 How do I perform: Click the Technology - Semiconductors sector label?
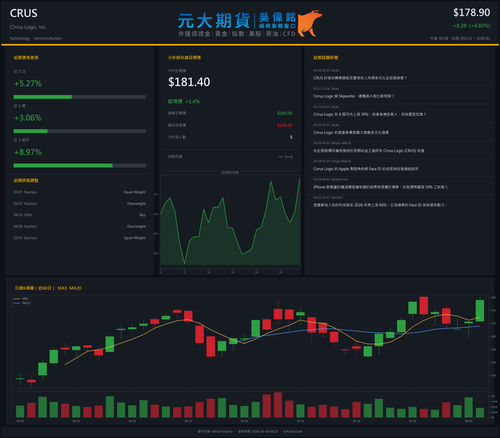36,38
